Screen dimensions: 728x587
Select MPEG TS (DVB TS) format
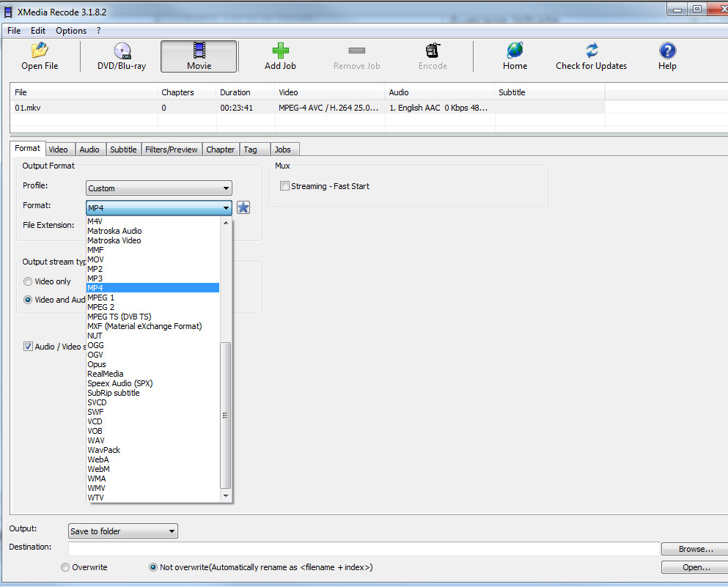(x=152, y=317)
